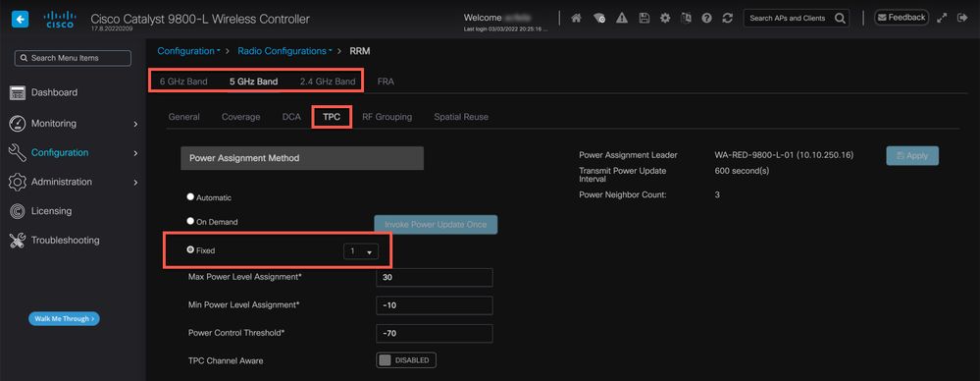Switch to the 6 GHz Band tab
Viewport: 980px width, 381px height.
point(183,82)
